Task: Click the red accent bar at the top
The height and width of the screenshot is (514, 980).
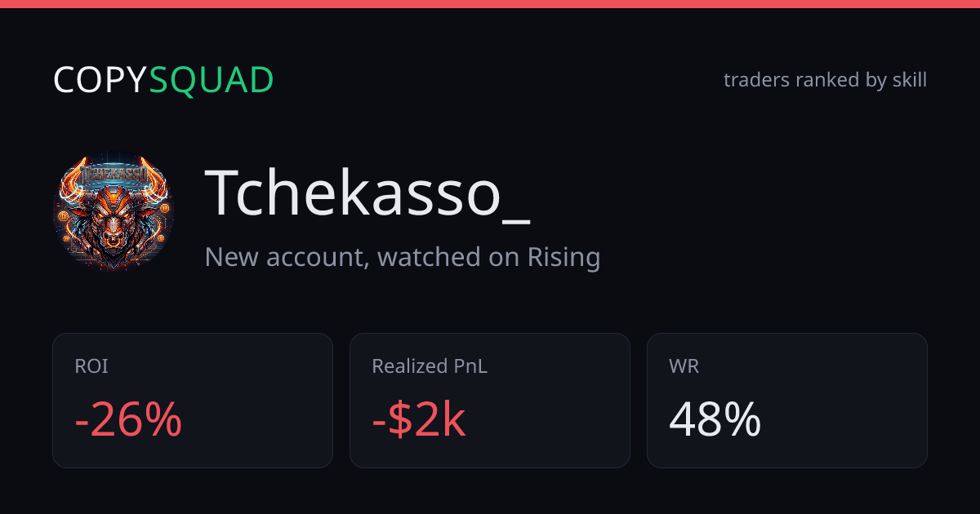Action: pyautogui.click(x=490, y=4)
